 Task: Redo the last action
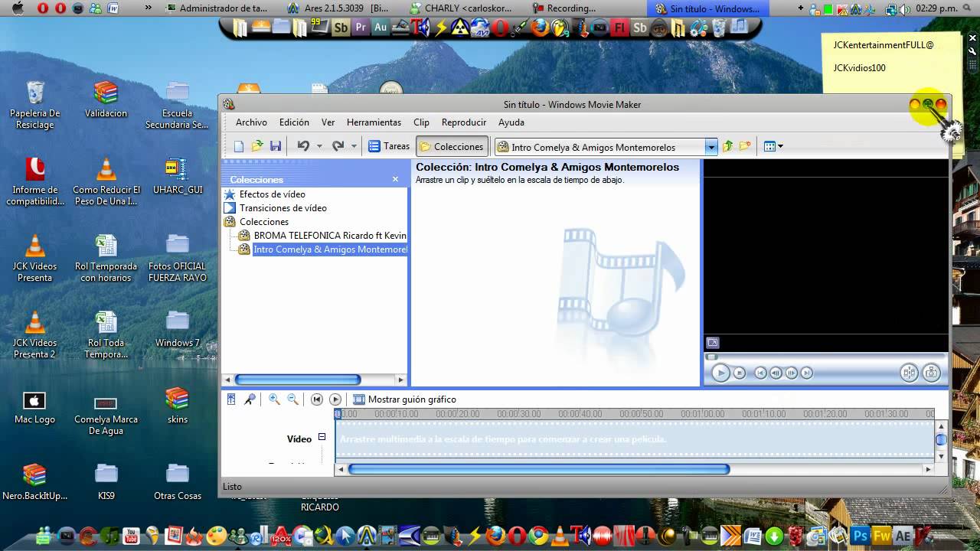(x=338, y=146)
